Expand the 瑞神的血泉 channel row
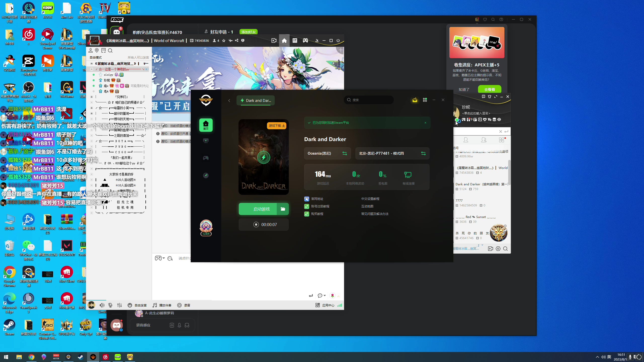 (x=92, y=130)
